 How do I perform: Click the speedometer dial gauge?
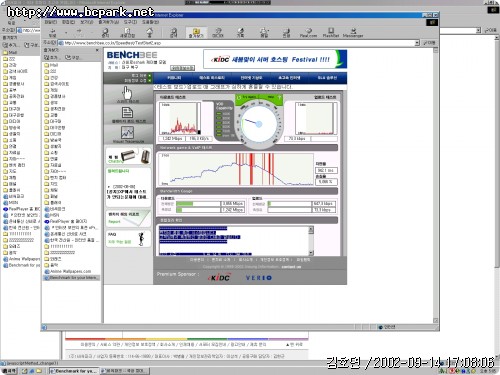pyautogui.click(x=259, y=124)
